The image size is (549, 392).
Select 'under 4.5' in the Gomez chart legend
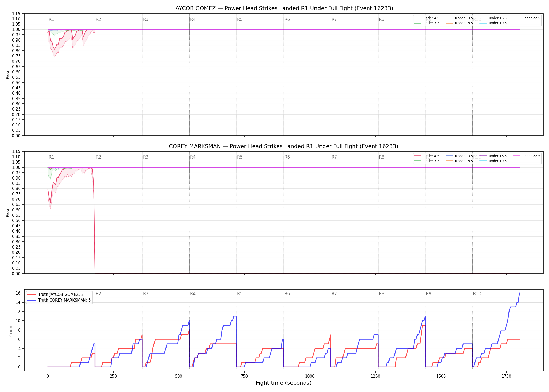pyautogui.click(x=427, y=18)
